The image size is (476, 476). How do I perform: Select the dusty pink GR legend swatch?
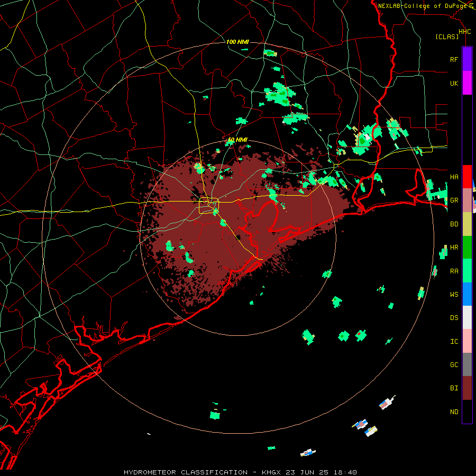[x=467, y=200]
